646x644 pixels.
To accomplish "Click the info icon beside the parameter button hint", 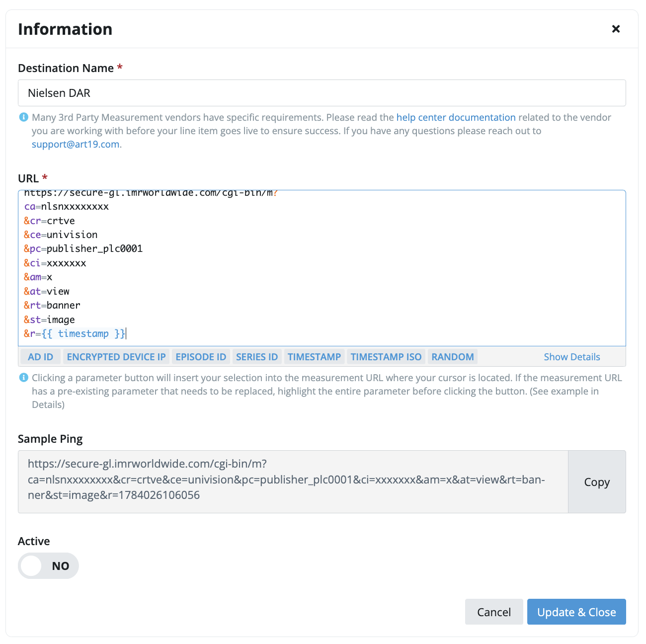I will [23, 378].
